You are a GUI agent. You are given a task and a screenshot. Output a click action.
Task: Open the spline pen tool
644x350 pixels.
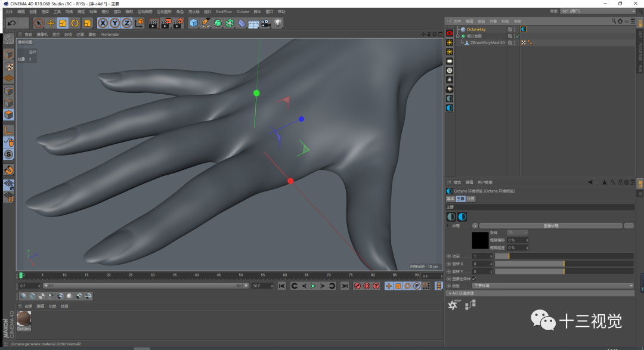206,23
